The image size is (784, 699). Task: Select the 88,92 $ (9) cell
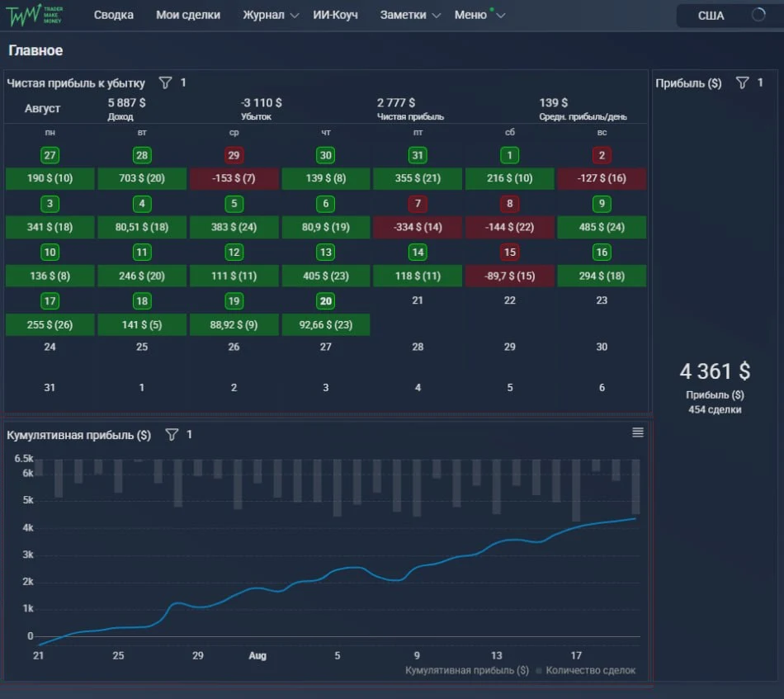pyautogui.click(x=234, y=325)
